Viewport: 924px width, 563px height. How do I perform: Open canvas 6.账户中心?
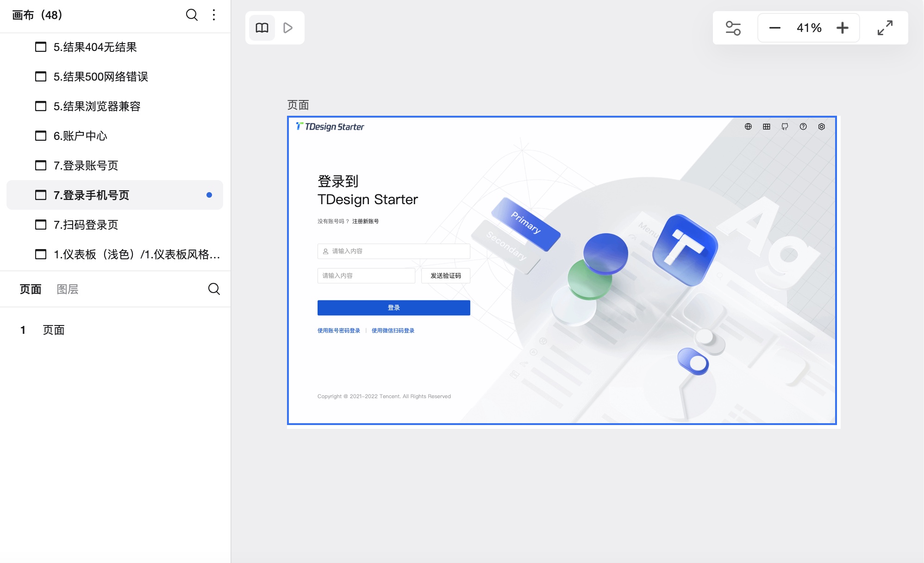pyautogui.click(x=115, y=136)
